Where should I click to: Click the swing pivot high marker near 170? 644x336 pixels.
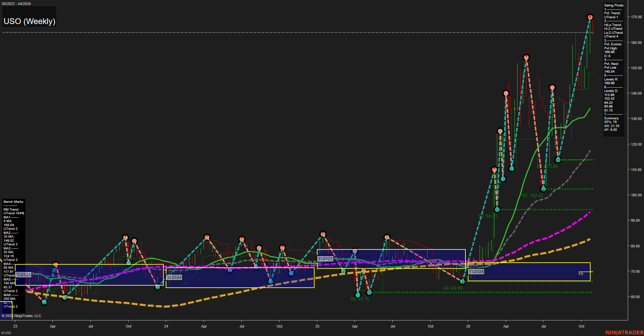(590, 17)
